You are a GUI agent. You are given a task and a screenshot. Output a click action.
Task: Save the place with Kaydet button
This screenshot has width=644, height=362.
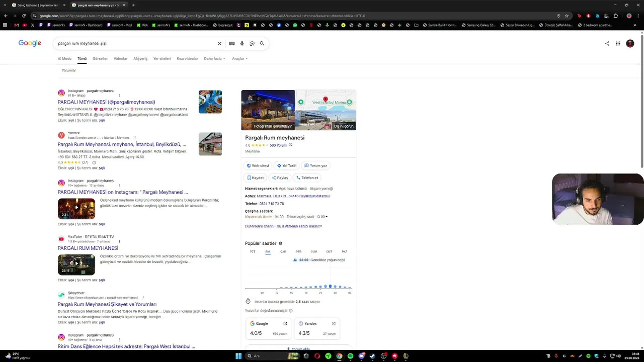tap(256, 177)
